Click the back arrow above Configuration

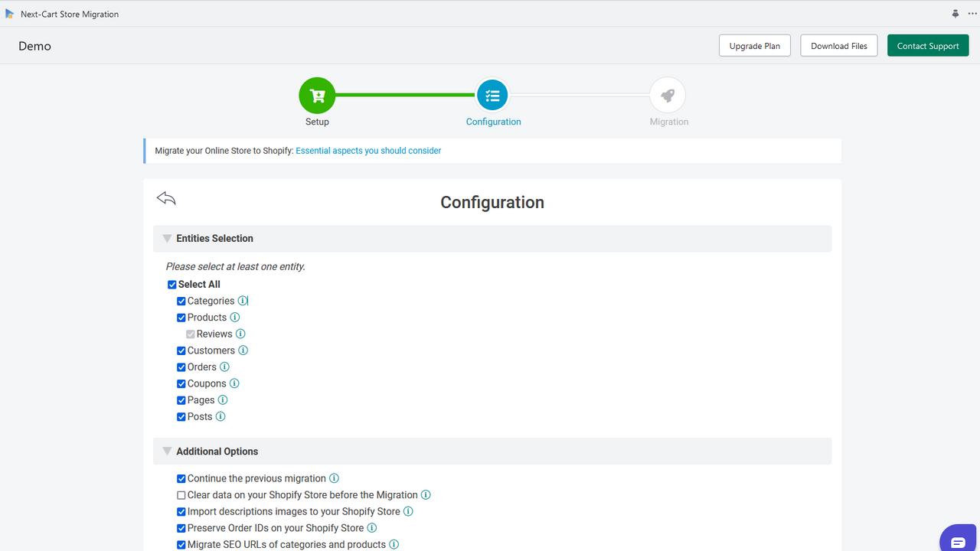(166, 197)
